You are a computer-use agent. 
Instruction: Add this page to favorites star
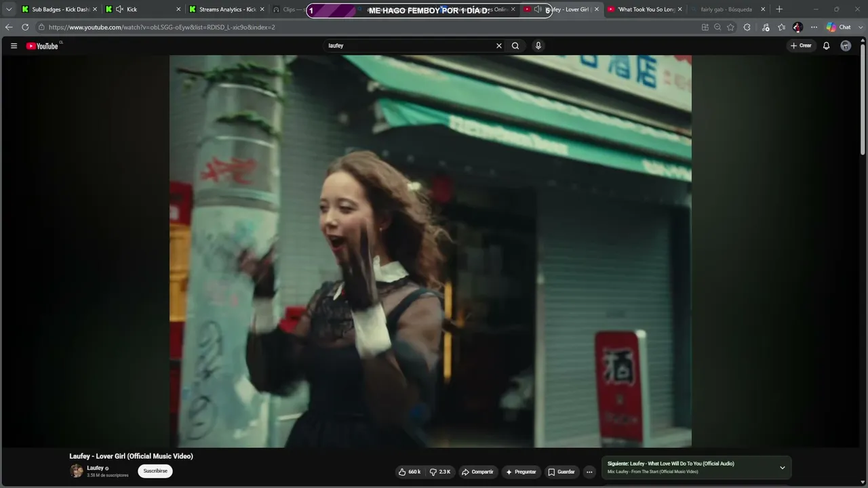730,27
